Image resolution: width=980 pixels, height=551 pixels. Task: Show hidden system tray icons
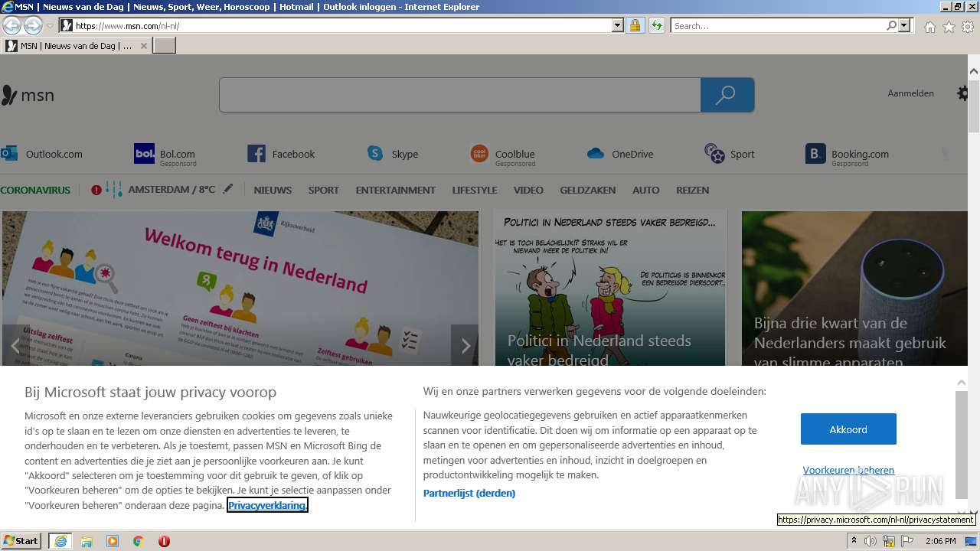click(854, 540)
